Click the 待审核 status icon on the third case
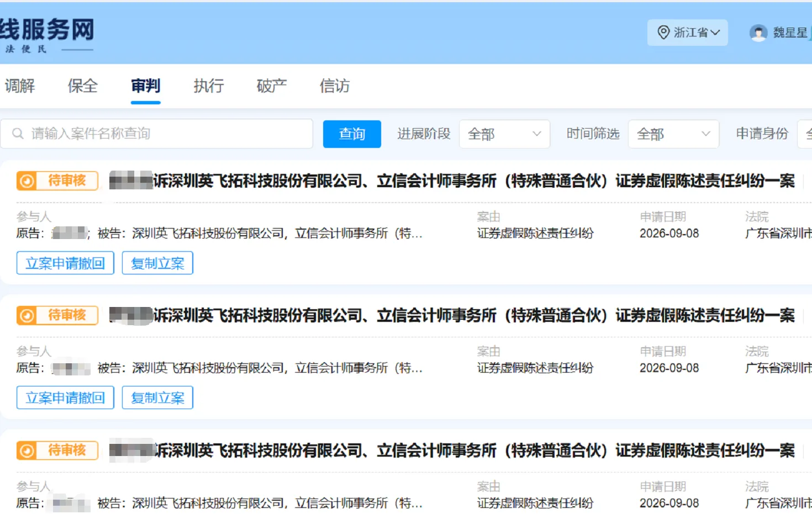The image size is (812, 514). point(27,451)
